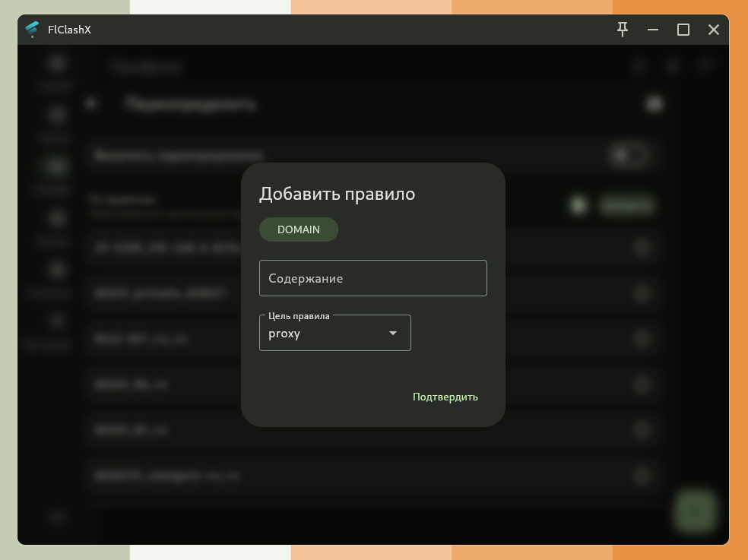This screenshot has width=748, height=560.
Task: Click the bottom icon in the left sidebar
Action: tap(57, 517)
